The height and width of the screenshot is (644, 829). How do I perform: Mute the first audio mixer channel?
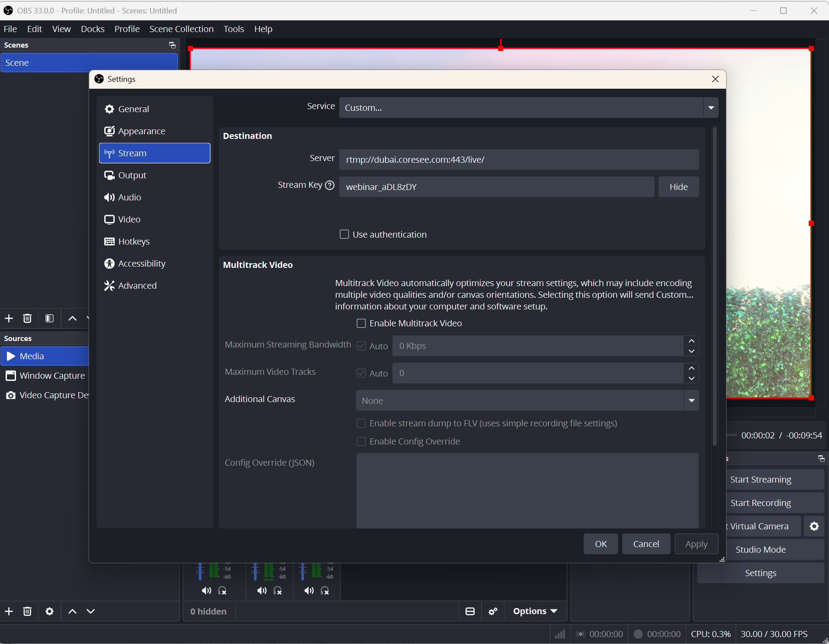pyautogui.click(x=206, y=591)
